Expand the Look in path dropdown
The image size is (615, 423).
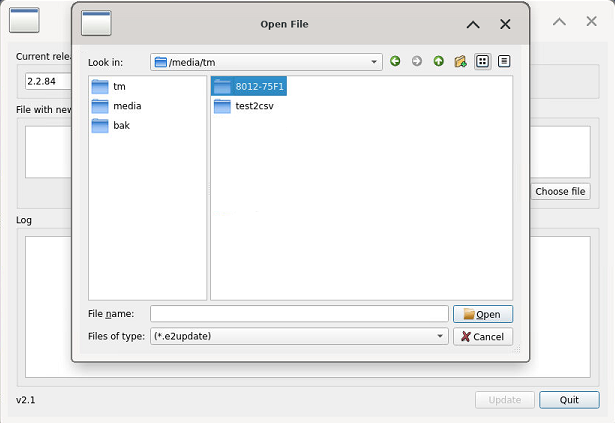(375, 62)
